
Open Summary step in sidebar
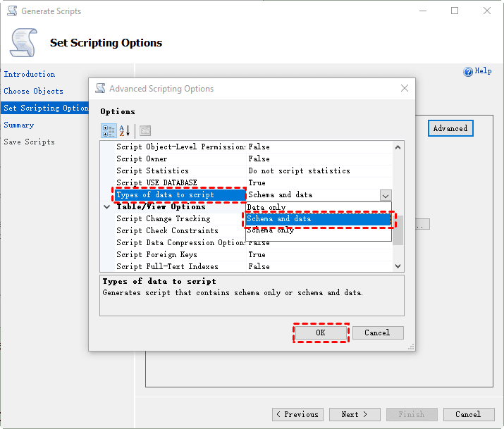tap(18, 125)
